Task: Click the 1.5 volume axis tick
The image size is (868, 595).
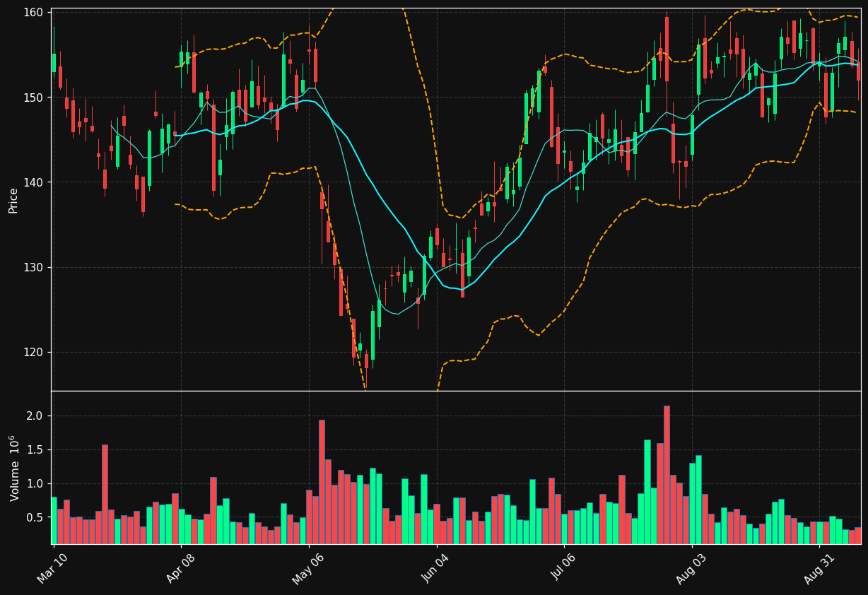Action: [x=35, y=449]
